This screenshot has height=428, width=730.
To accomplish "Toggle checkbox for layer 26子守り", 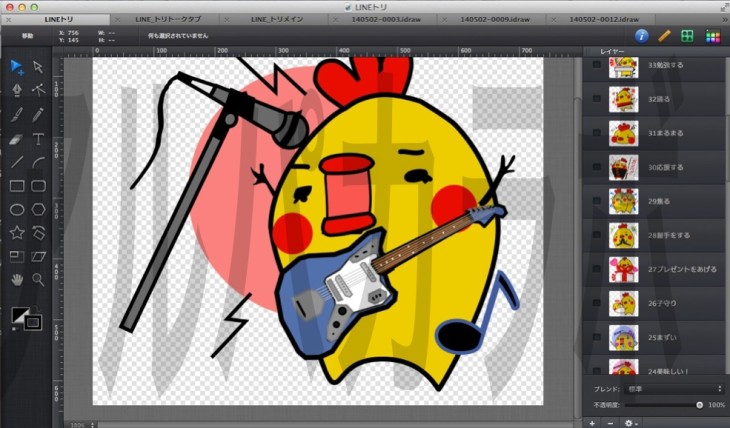I will pos(596,303).
